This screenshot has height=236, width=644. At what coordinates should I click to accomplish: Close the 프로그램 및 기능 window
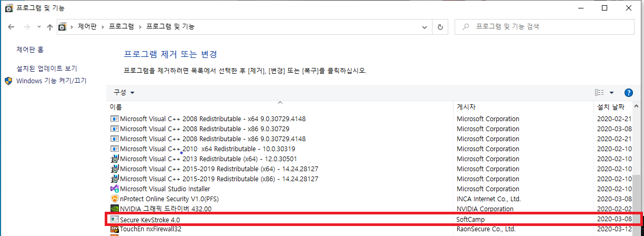(x=629, y=8)
